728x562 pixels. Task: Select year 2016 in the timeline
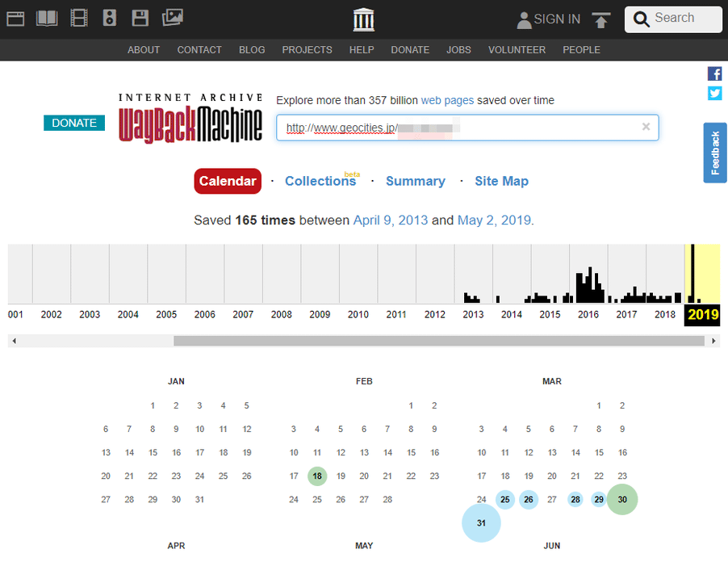pyautogui.click(x=588, y=314)
